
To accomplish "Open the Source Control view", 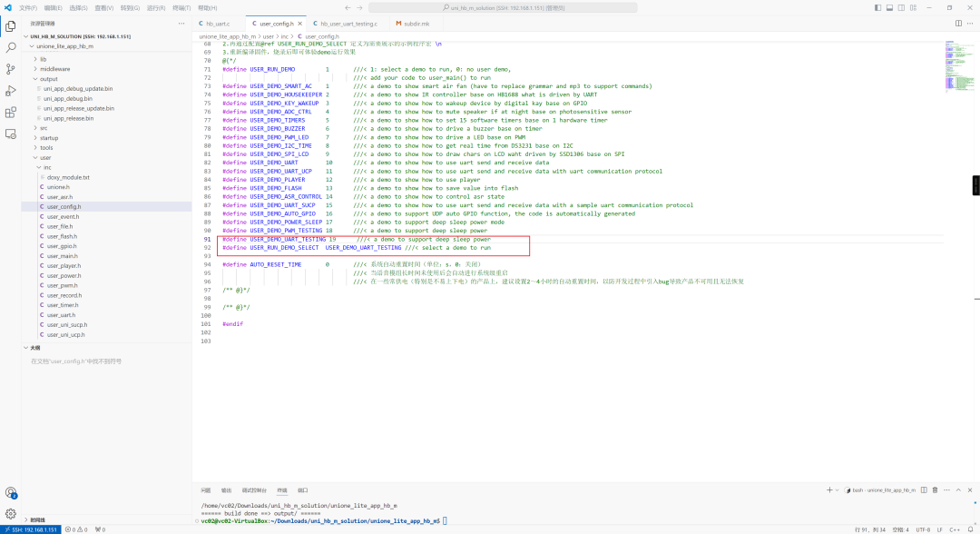I will pyautogui.click(x=11, y=69).
